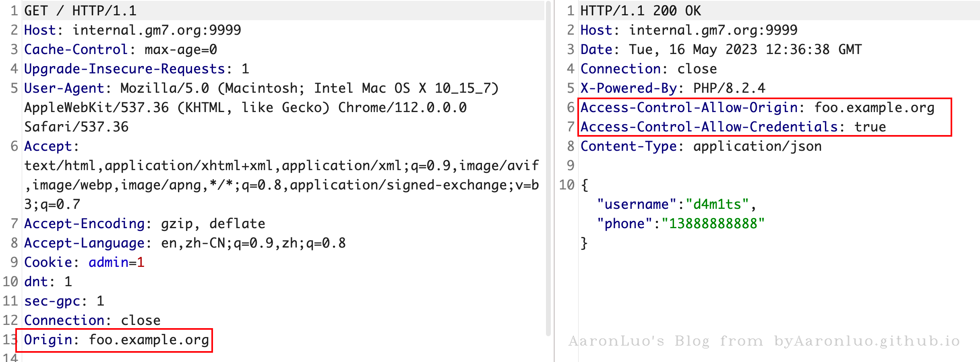This screenshot has width=980, height=362.
Task: Click the Cookie admin=1 request line
Action: [84, 262]
